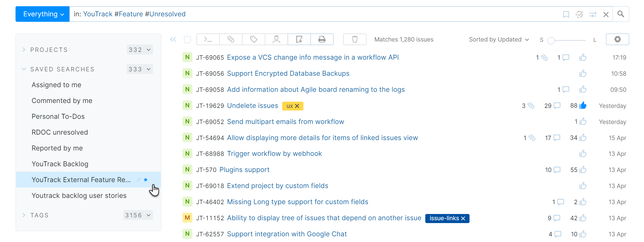The height and width of the screenshot is (242, 644).
Task: Open the search filter settings icon
Action: [x=593, y=14]
